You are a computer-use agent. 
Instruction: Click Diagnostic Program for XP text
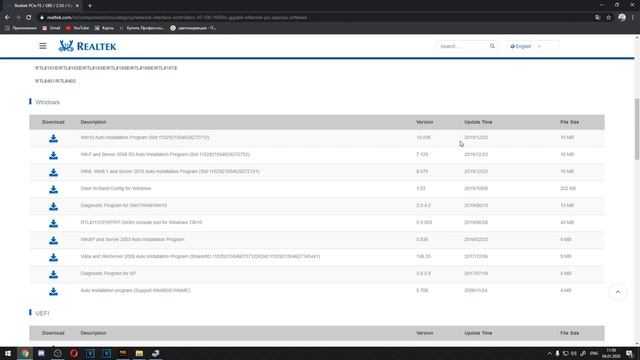(x=108, y=273)
